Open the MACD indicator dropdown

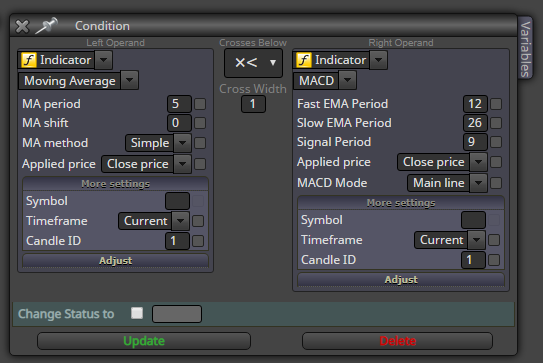[348, 80]
